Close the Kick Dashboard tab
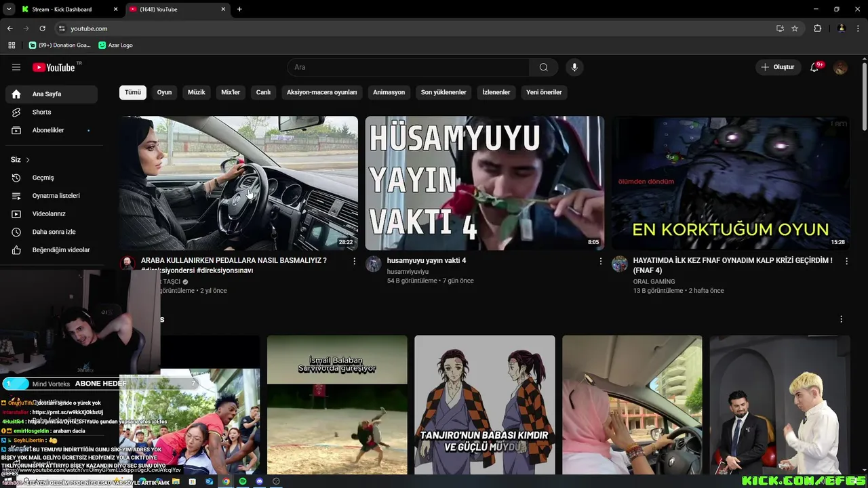This screenshot has width=868, height=488. 115,9
